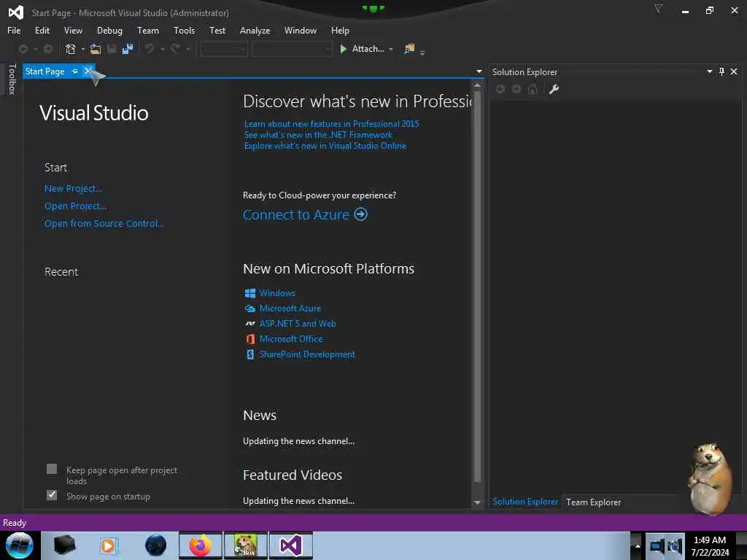Open the Windows Start orb
747x560 pixels.
(x=20, y=545)
